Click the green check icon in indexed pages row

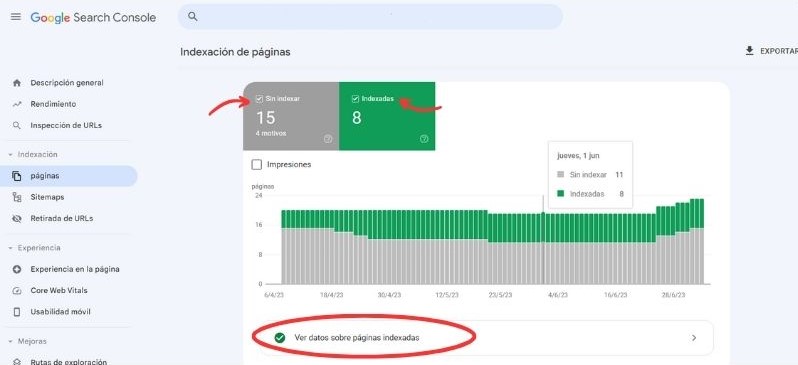click(279, 338)
